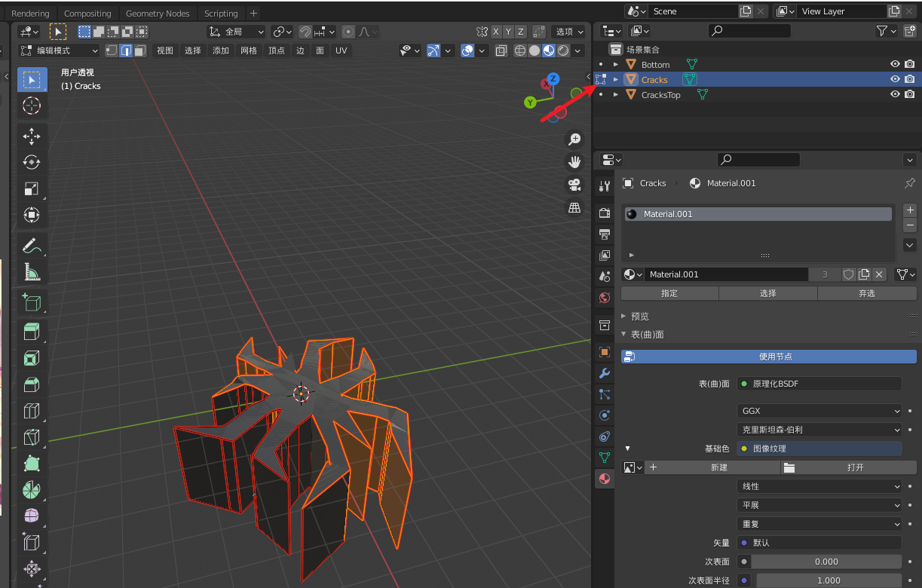The height and width of the screenshot is (588, 922).
Task: Pick the Scale tool
Action: (32, 188)
